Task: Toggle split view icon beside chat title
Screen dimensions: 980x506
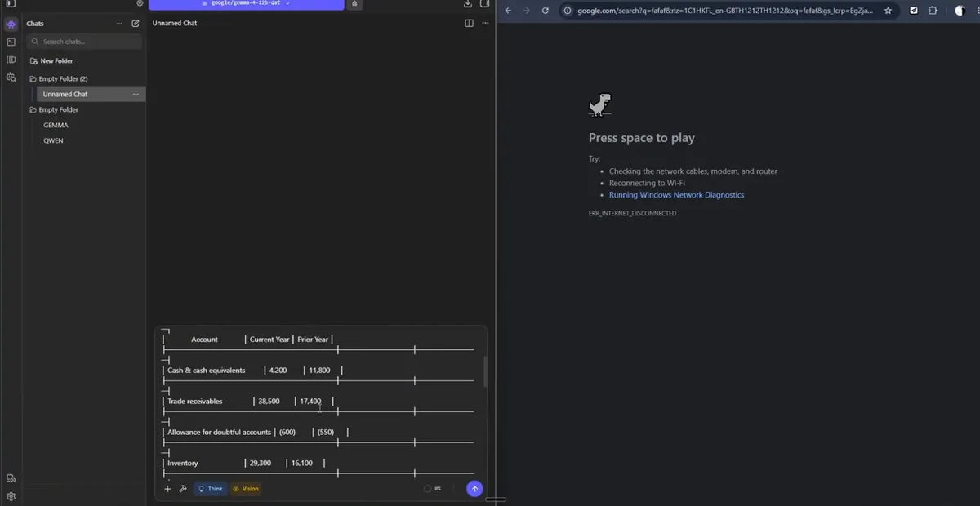Action: pos(469,23)
